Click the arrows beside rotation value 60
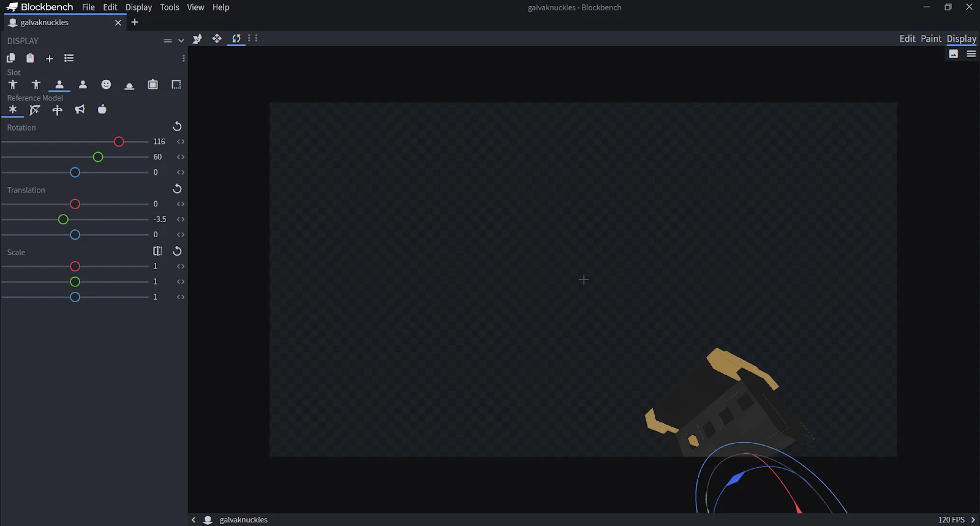Screen dimensions: 980x526 (x=181, y=157)
